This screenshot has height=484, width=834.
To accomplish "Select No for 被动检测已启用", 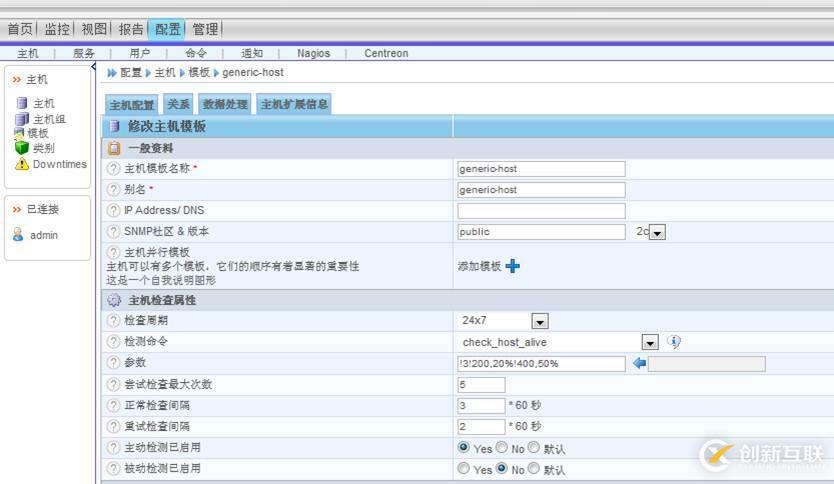I will (x=502, y=468).
